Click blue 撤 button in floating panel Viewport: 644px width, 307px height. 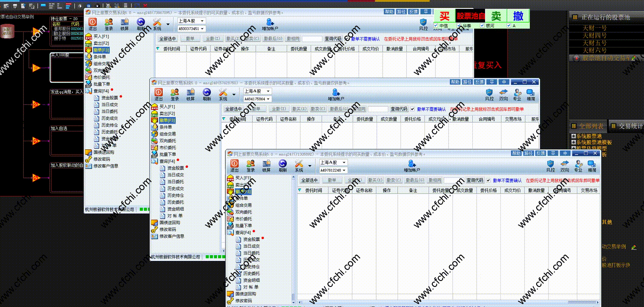click(518, 16)
